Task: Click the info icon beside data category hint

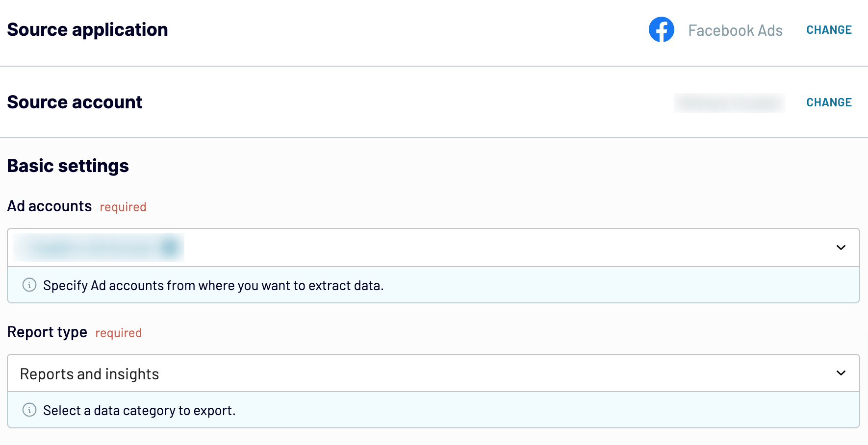Action: tap(29, 410)
